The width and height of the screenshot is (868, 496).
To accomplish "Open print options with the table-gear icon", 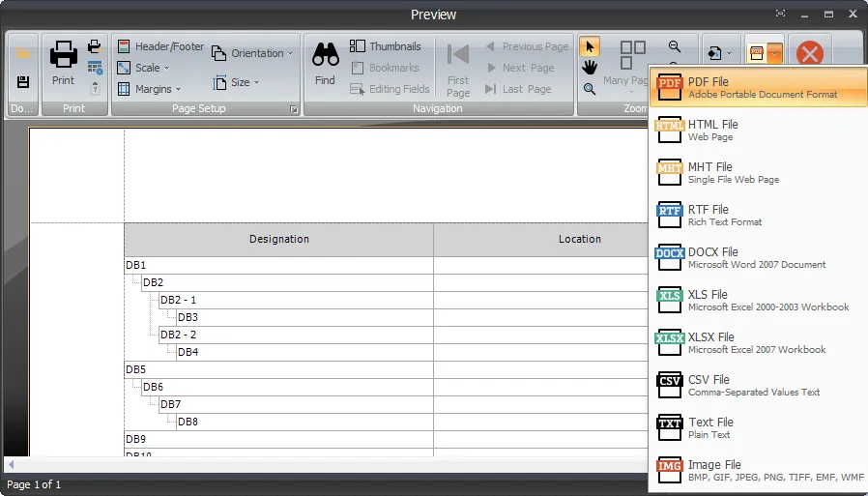I will [x=96, y=68].
